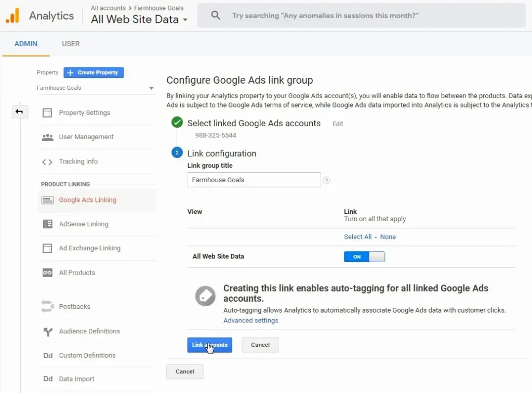
Task: Click the auto-tagging tag icon
Action: tap(205, 296)
